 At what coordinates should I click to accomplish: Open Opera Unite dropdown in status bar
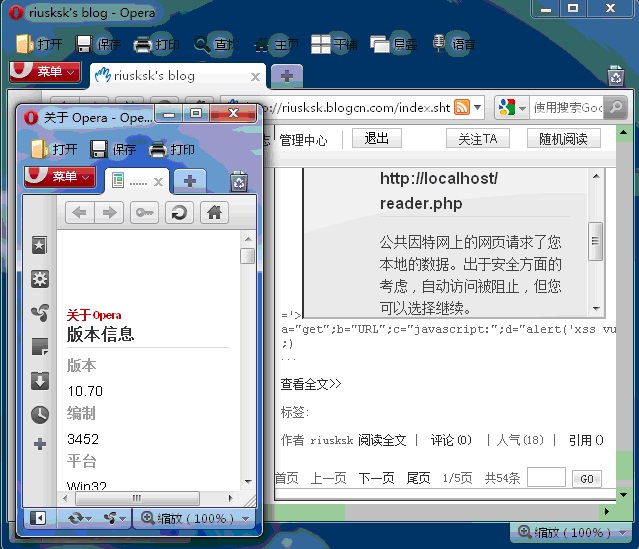pos(115,518)
